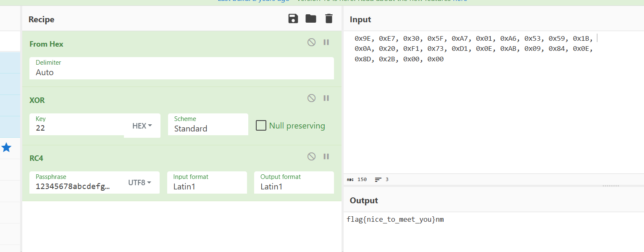Open the Load recipe folder icon
This screenshot has height=252, width=644.
pos(311,18)
